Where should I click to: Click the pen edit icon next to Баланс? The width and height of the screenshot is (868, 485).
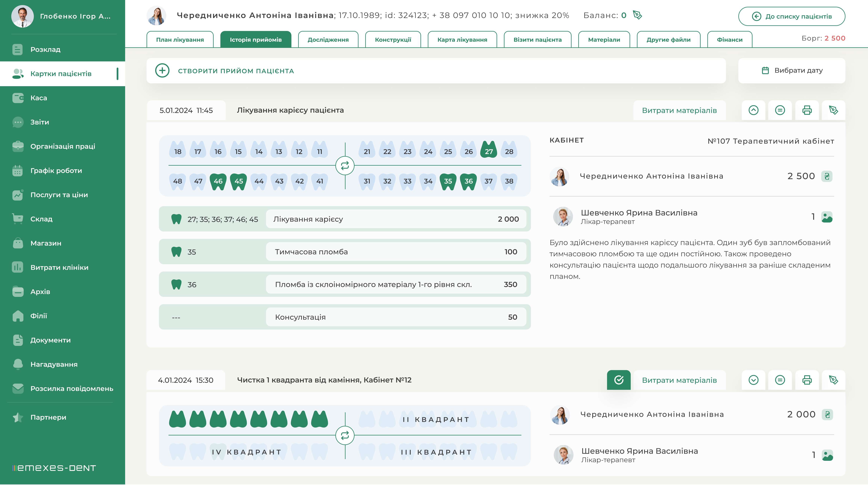(637, 15)
